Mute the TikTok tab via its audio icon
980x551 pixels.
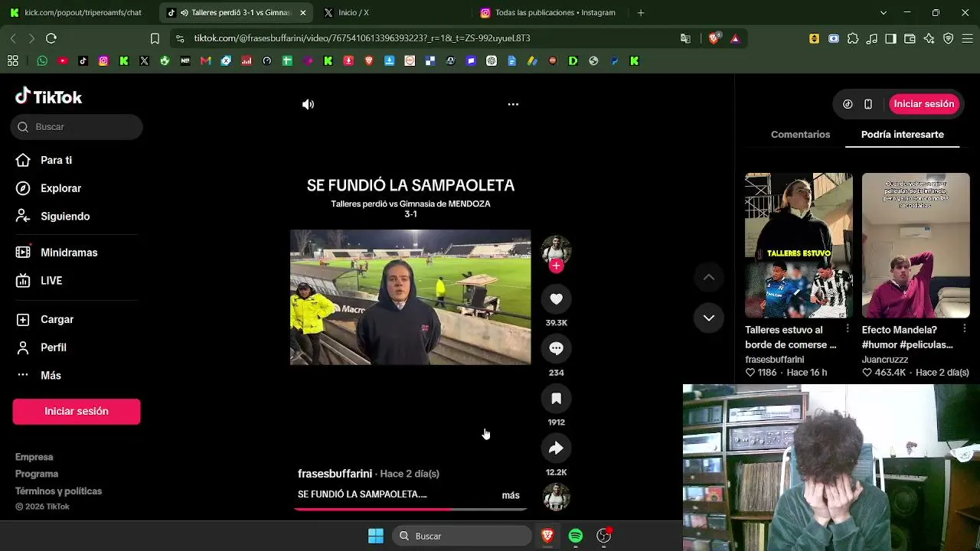pos(184,13)
